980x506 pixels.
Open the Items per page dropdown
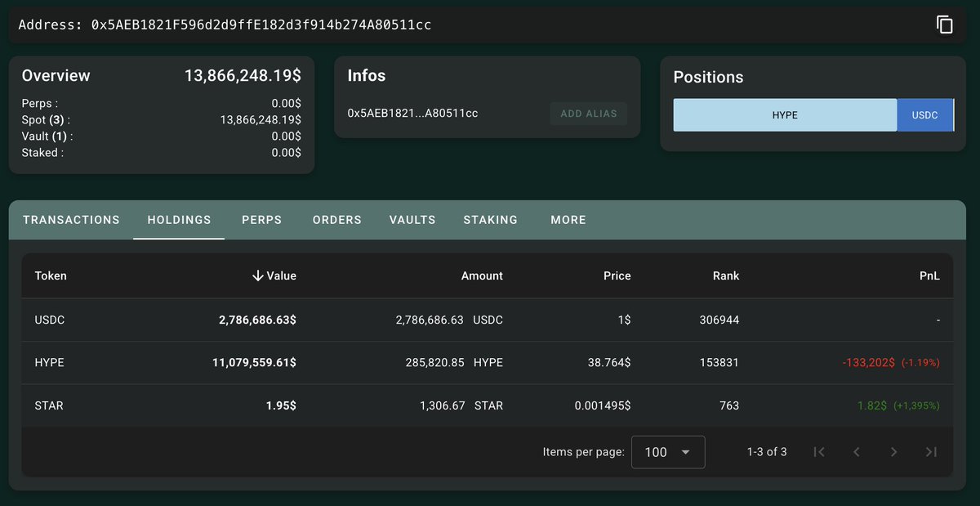click(667, 452)
